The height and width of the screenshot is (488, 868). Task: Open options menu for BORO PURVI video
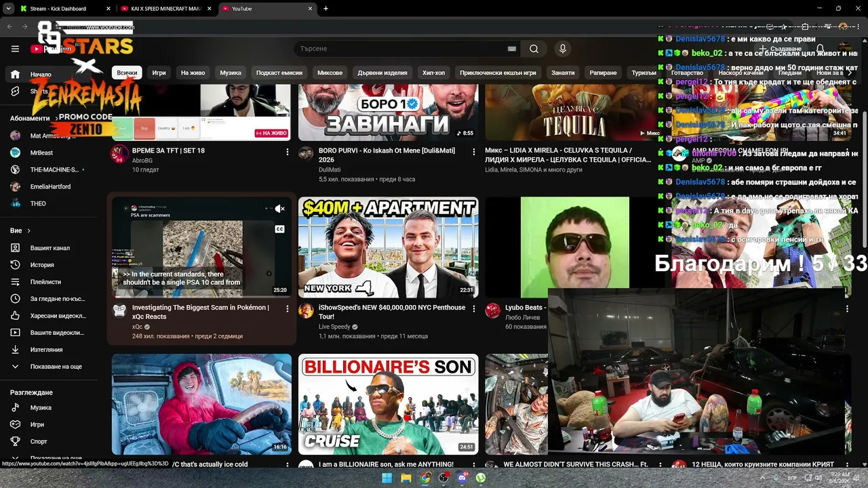(473, 152)
